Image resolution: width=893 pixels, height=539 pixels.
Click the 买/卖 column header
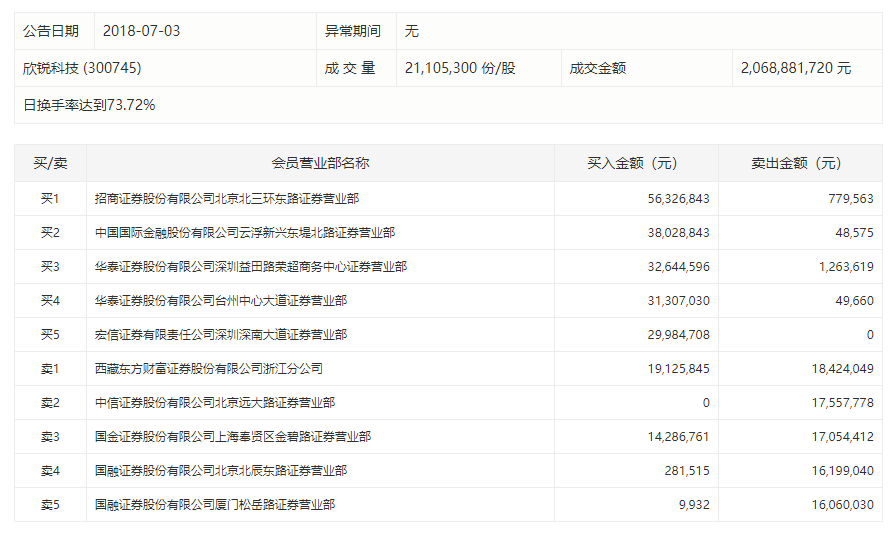coord(50,163)
